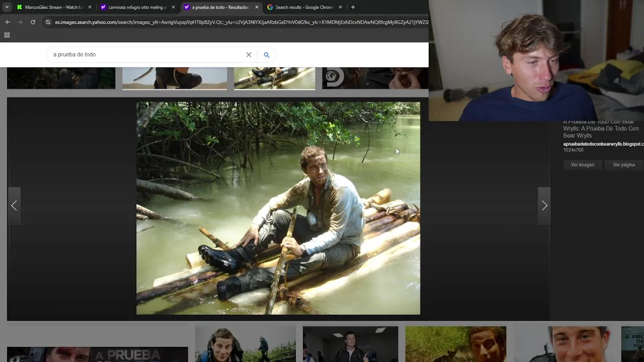Clear the search query with X
The image size is (644, 362).
[249, 55]
